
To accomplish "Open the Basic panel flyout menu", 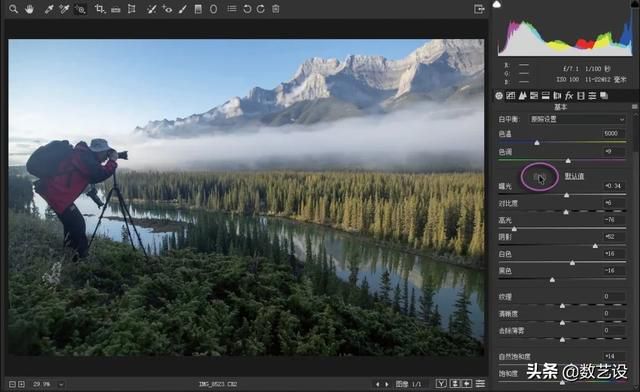I will click(x=635, y=107).
